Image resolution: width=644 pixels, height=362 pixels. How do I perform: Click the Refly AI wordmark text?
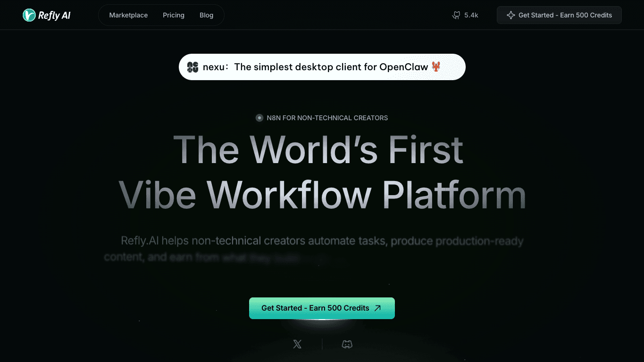54,16
